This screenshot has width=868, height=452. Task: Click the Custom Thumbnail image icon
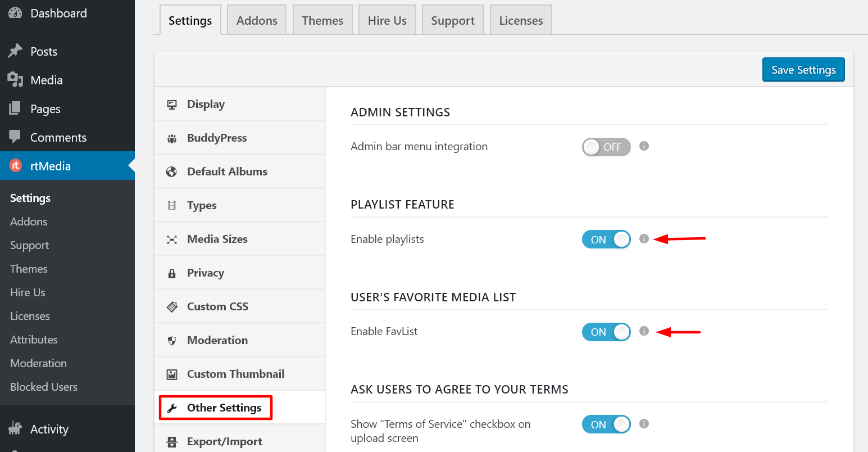click(171, 374)
